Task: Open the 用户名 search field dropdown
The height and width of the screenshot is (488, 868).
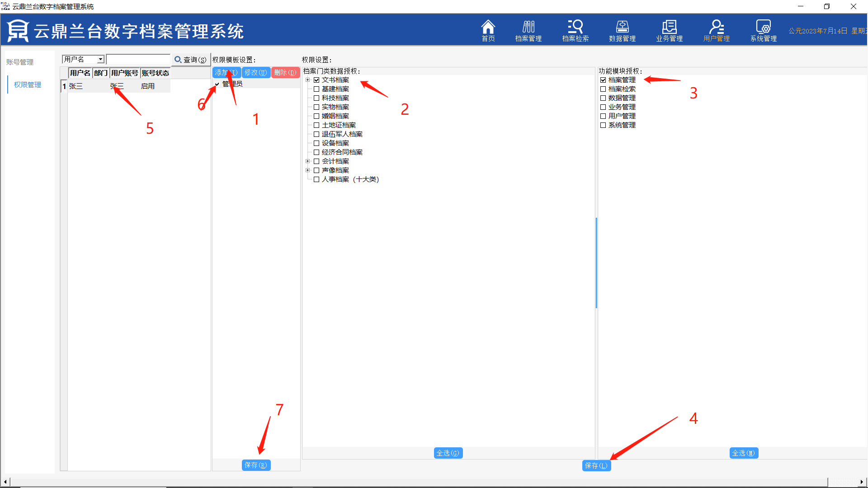Action: tap(100, 59)
